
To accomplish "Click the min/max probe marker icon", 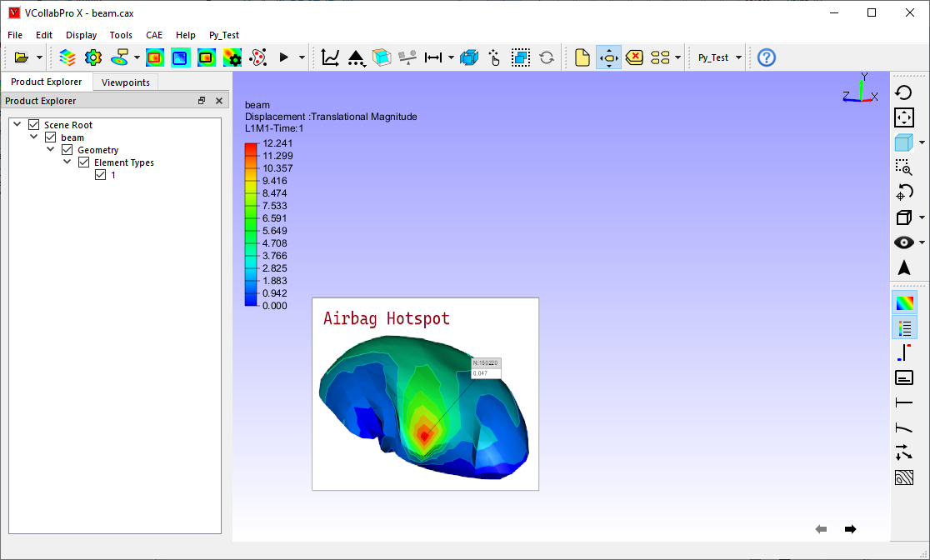I will [904, 352].
